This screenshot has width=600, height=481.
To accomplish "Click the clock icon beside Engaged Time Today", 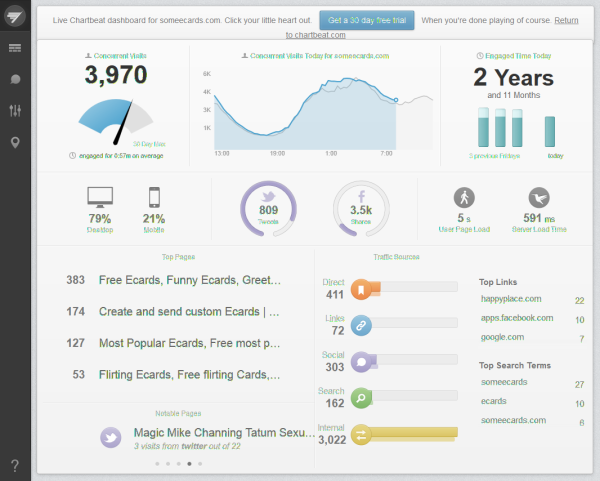I will tap(480, 56).
